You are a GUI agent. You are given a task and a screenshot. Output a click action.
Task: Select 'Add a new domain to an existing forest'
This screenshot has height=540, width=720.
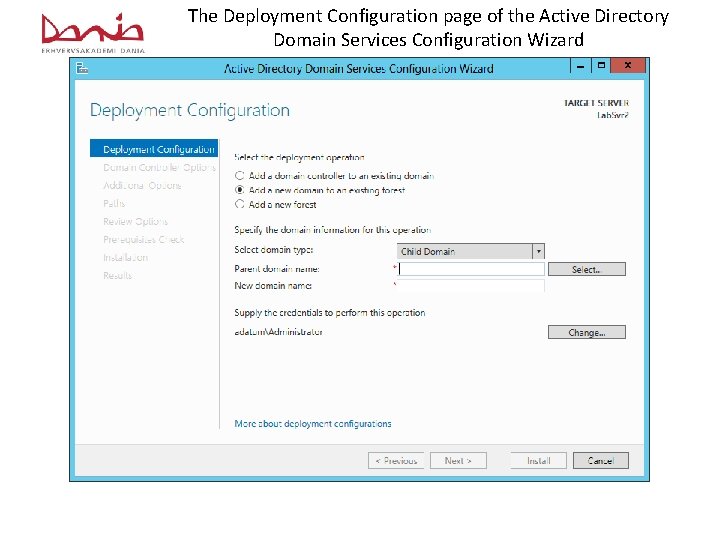click(x=320, y=190)
